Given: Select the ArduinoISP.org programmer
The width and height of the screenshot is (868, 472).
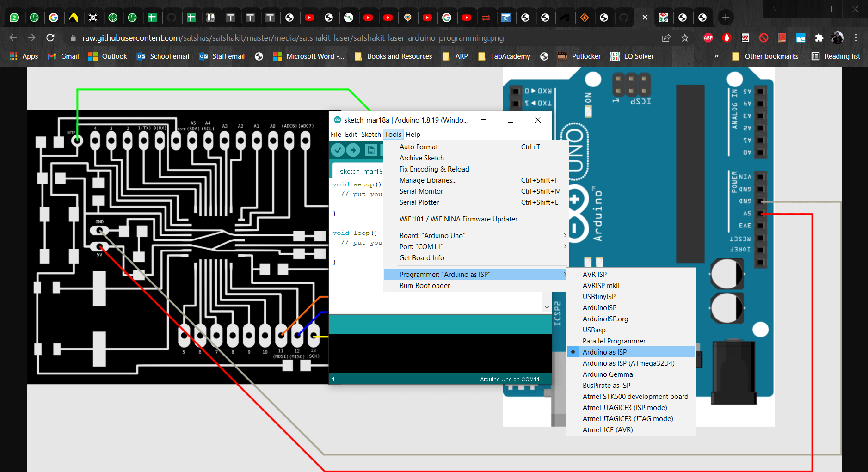Looking at the screenshot, I should coord(631,319).
